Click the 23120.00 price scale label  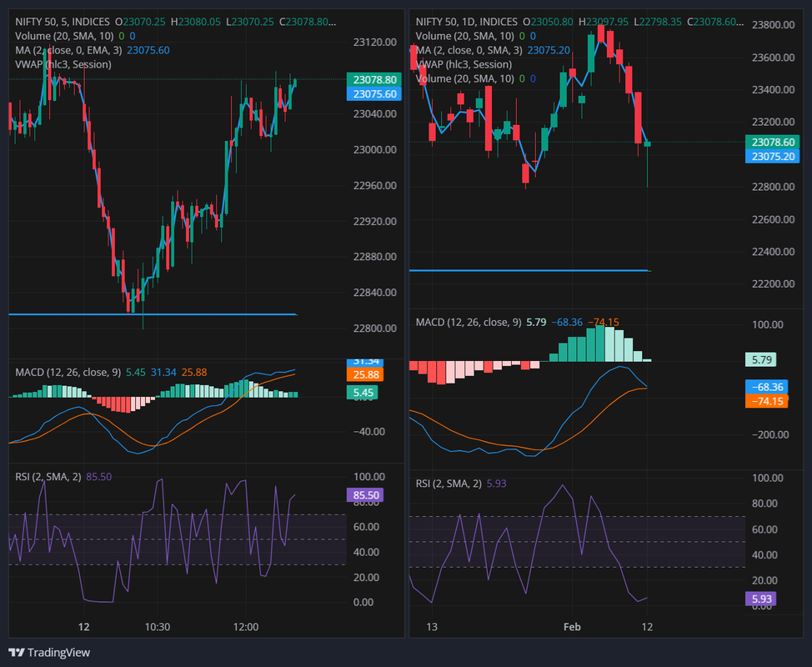(x=375, y=42)
